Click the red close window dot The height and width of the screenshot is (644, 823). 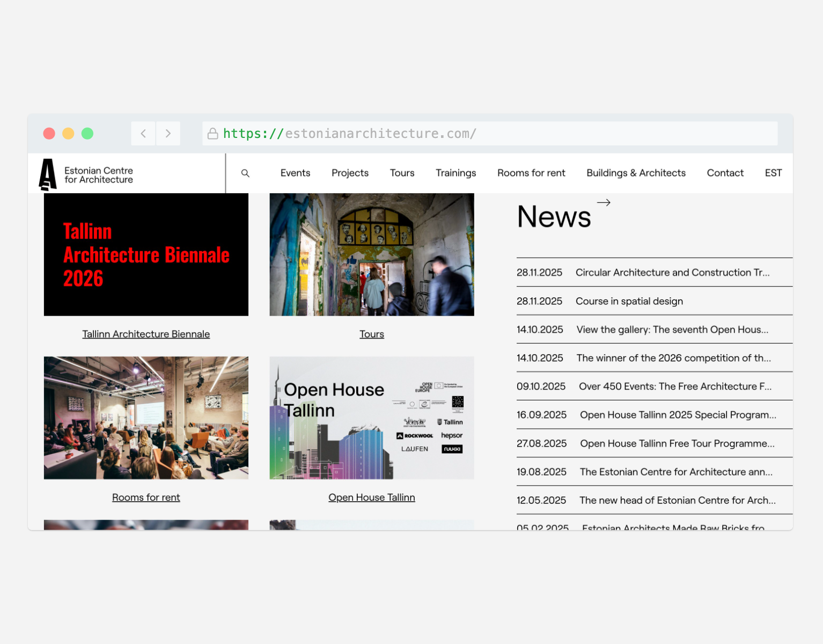[x=49, y=134]
